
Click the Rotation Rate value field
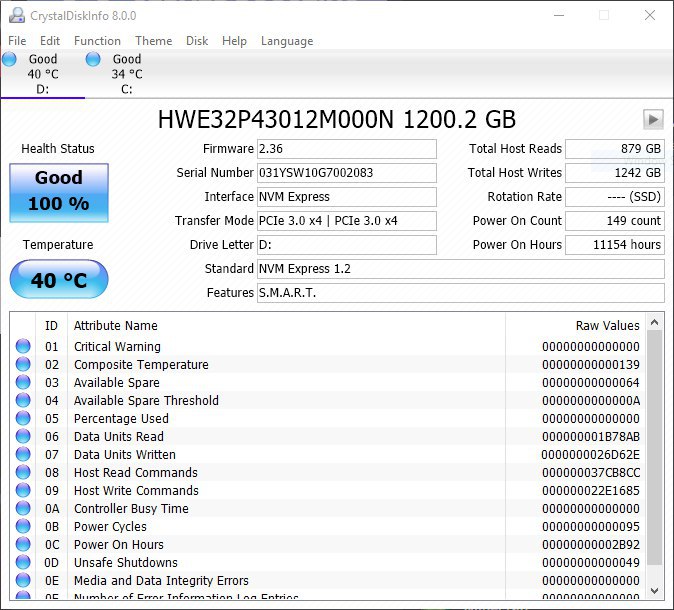tap(615, 197)
